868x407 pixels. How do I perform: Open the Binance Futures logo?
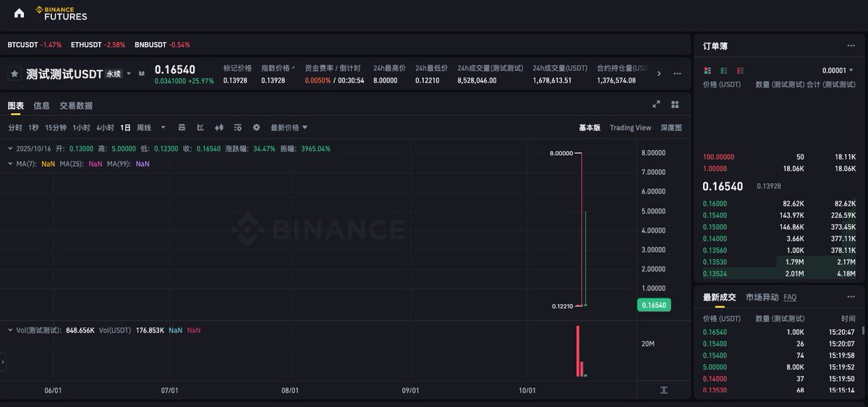61,13
